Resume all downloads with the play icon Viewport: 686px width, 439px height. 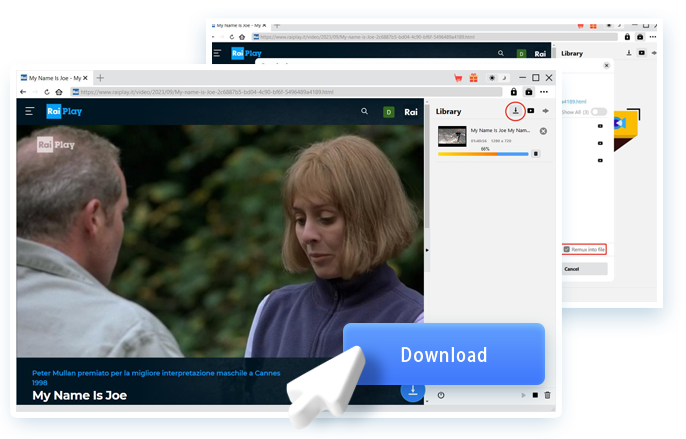coord(524,395)
